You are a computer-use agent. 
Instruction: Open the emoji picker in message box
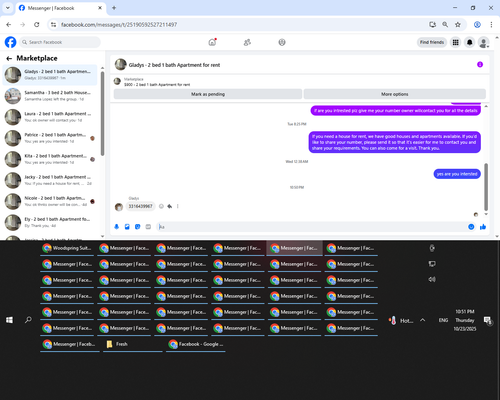point(471,227)
